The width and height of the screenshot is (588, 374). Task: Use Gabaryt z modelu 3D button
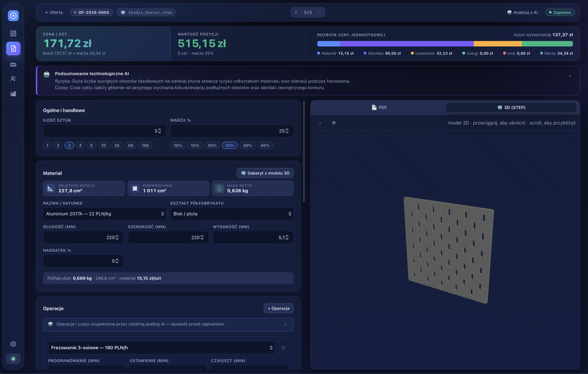pos(265,173)
